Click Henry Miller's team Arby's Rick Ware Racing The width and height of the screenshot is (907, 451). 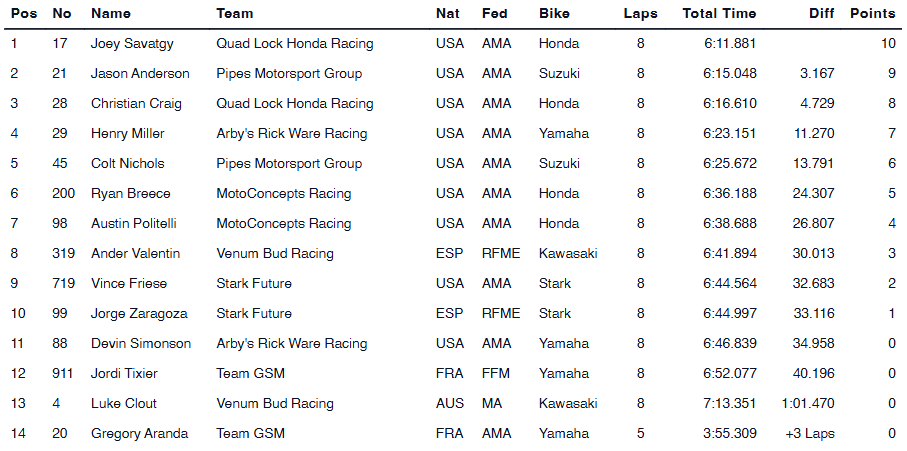pos(292,134)
